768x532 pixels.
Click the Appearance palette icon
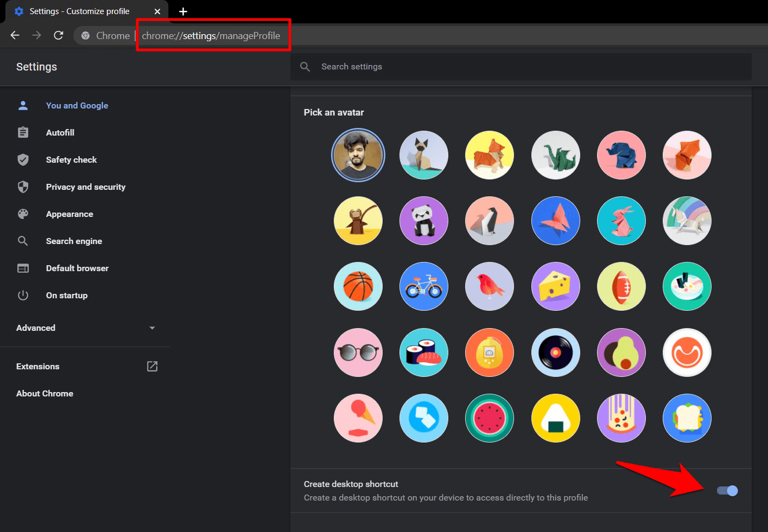point(23,214)
